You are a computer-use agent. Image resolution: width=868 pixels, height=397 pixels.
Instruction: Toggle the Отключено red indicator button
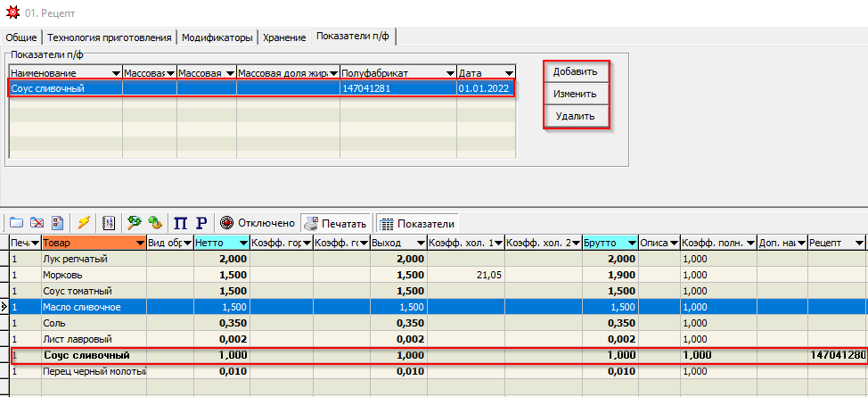[258, 223]
